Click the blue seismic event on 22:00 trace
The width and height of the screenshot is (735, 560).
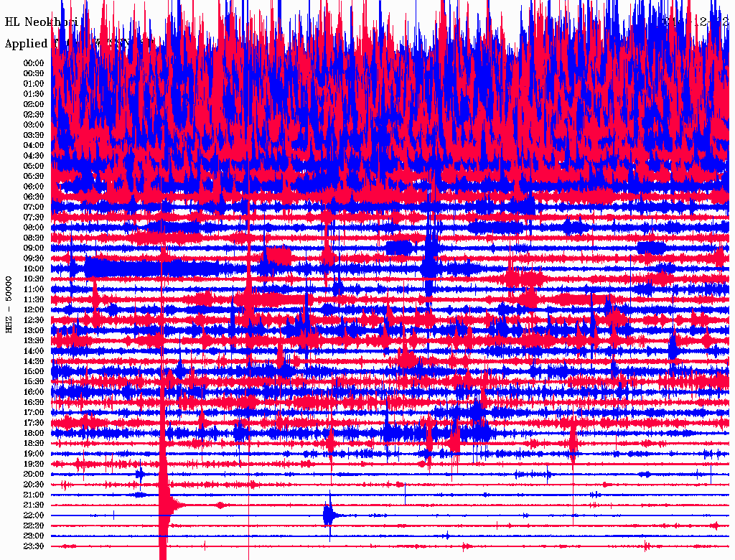pyautogui.click(x=329, y=515)
